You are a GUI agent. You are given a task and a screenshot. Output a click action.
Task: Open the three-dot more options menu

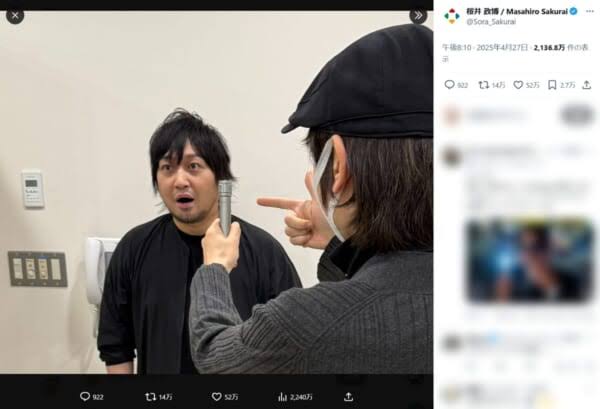[590, 11]
